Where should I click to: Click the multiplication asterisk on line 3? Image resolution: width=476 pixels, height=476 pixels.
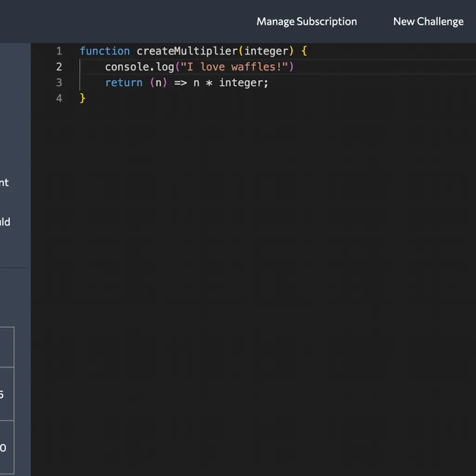point(209,83)
